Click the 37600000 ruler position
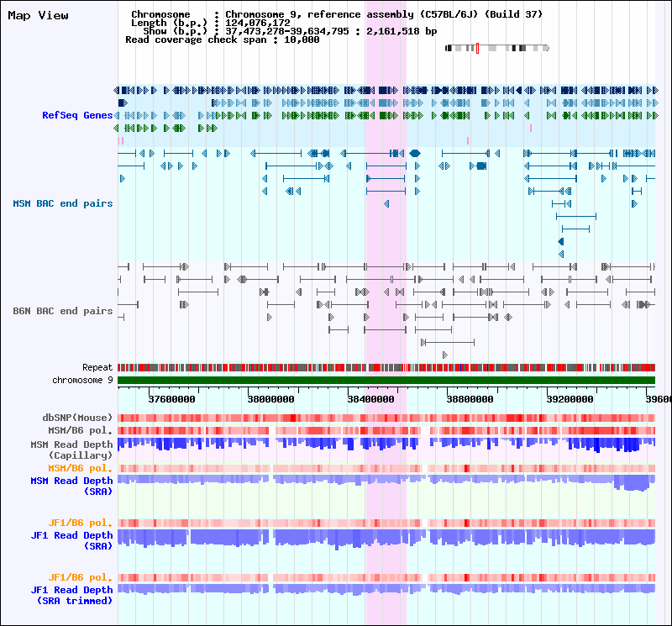 click(x=171, y=399)
